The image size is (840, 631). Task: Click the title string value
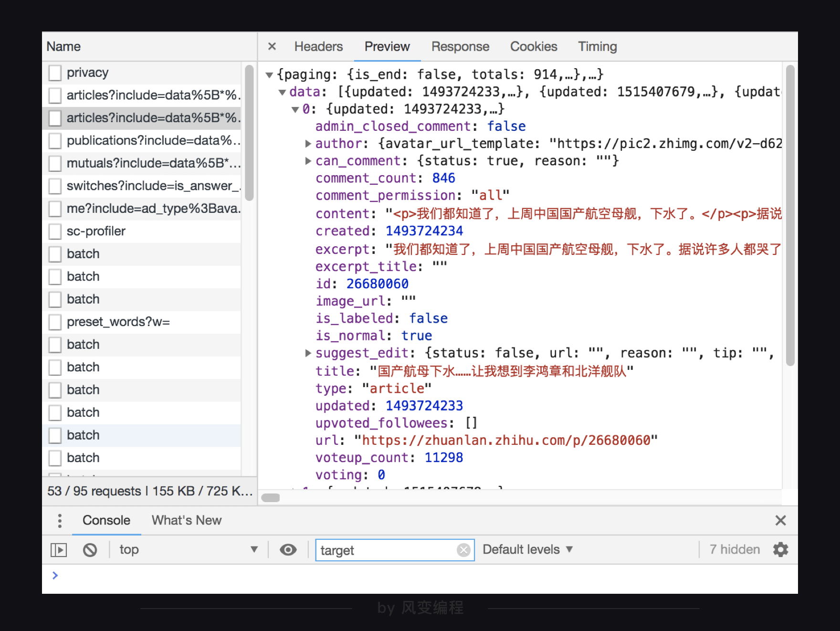point(502,371)
